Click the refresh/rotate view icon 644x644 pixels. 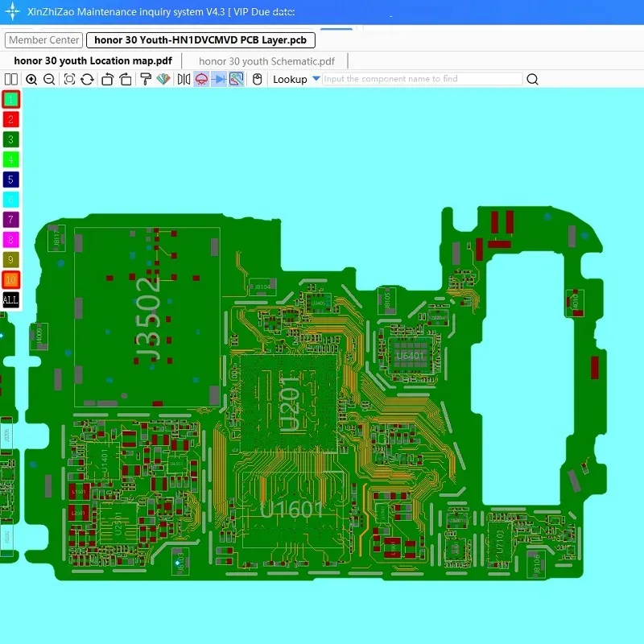pos(86,79)
